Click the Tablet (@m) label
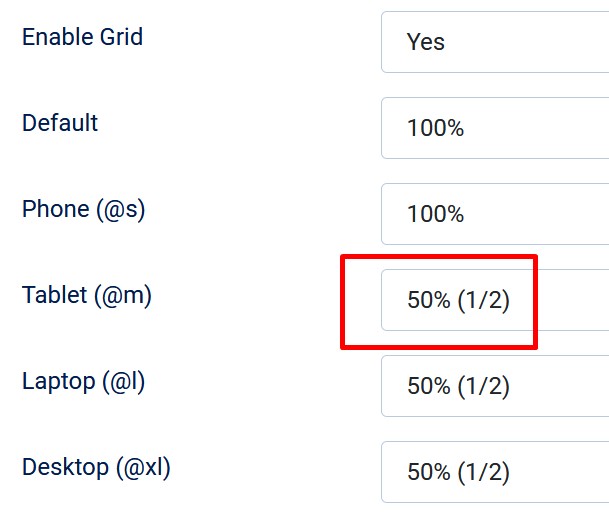Viewport: 609px width, 515px height. pyautogui.click(x=87, y=295)
